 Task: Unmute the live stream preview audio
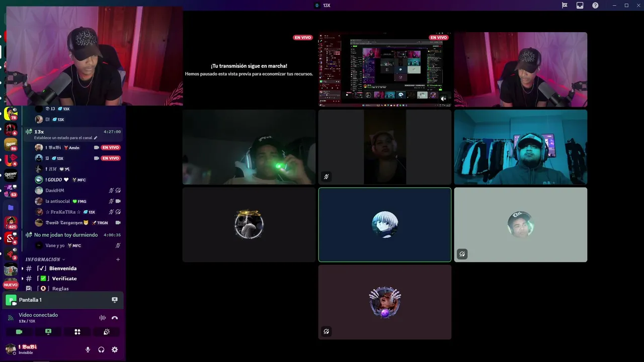click(x=443, y=99)
